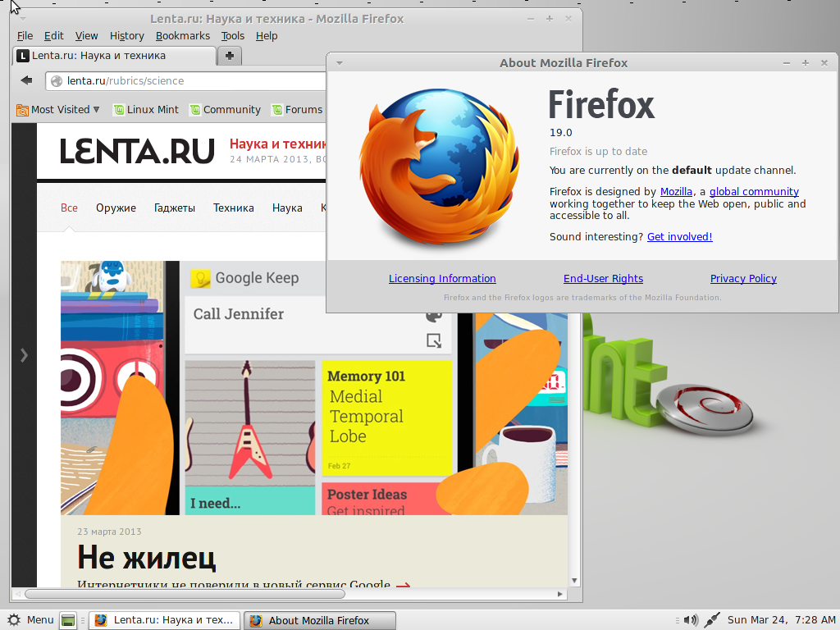Click the big Firefox logo in About dialog
This screenshot has width=840, height=630.
(438, 166)
